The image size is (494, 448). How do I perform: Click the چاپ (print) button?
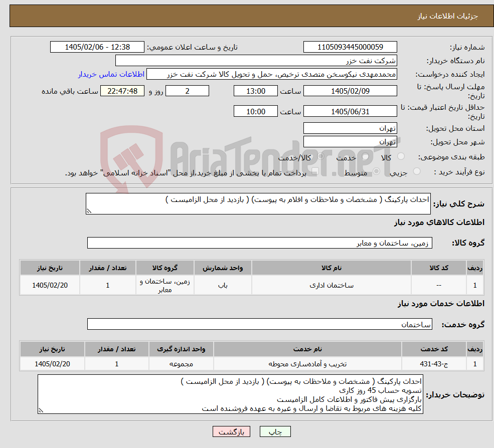pyautogui.click(x=275, y=431)
